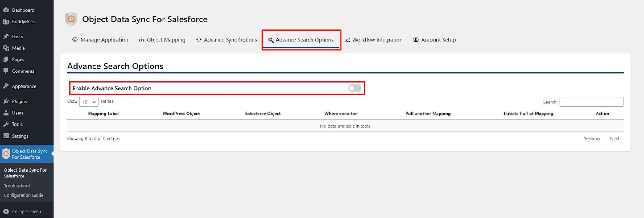Click the Workflow Integration shuffle icon
Screen dimensions: 644x218
tap(347, 40)
